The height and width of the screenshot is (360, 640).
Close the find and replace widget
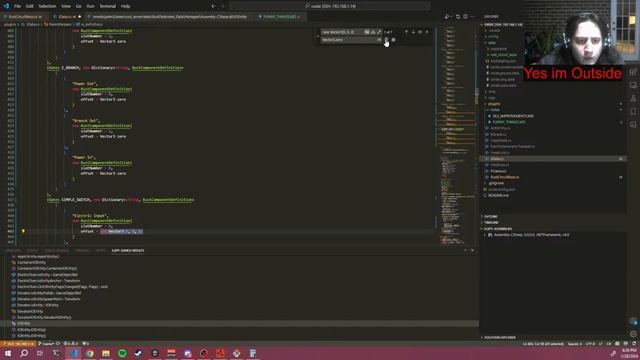click(427, 32)
